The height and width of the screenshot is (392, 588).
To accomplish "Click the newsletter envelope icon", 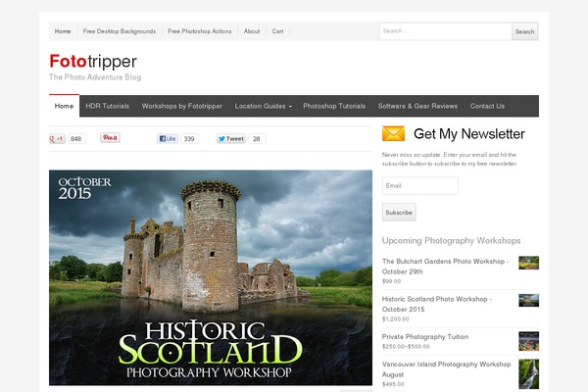I will (393, 133).
